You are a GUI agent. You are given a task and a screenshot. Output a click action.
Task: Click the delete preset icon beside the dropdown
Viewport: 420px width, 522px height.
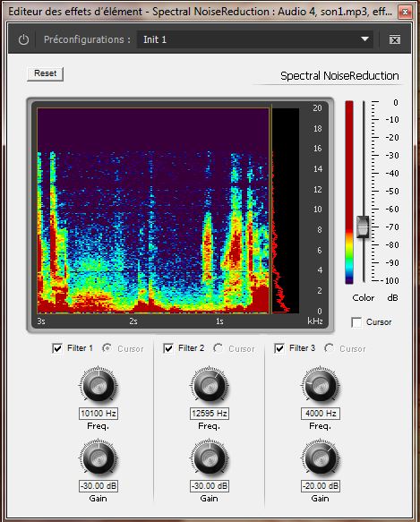tap(395, 40)
